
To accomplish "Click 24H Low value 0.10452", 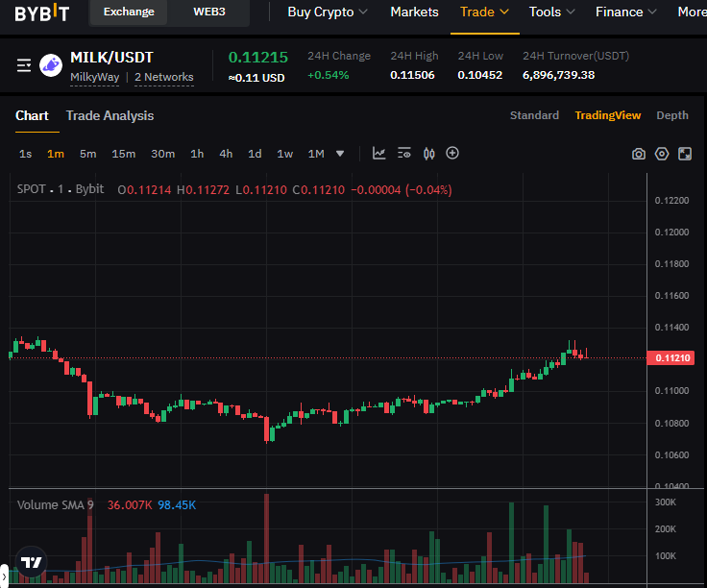I will coord(479,75).
